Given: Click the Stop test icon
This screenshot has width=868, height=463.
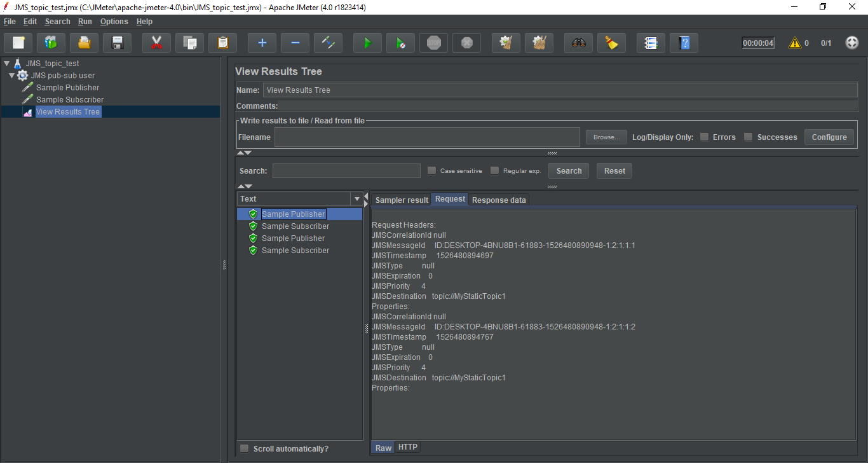Looking at the screenshot, I should [433, 43].
